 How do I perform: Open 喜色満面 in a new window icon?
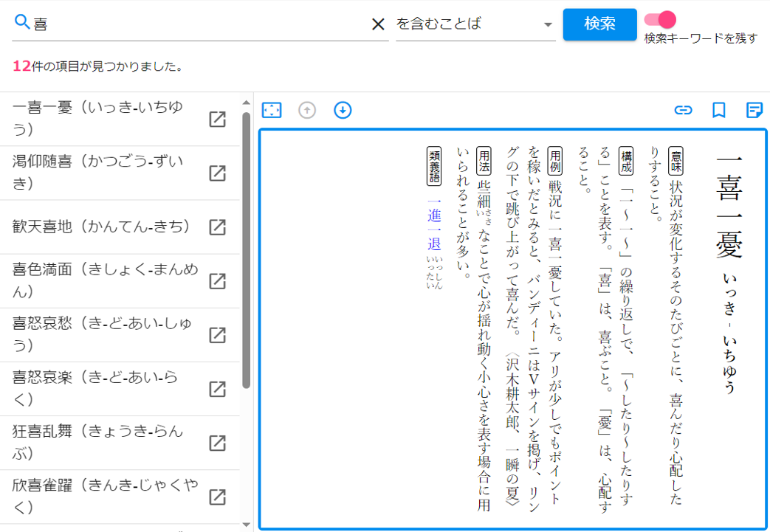(x=218, y=280)
